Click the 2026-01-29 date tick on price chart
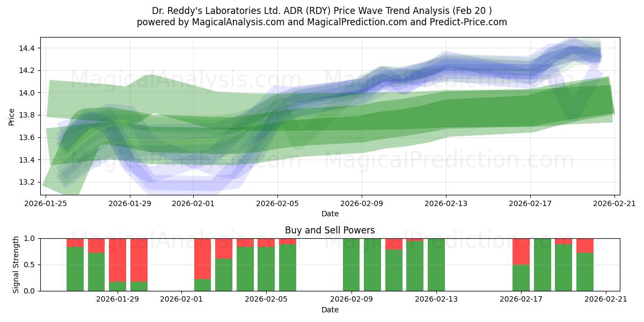 130,203
